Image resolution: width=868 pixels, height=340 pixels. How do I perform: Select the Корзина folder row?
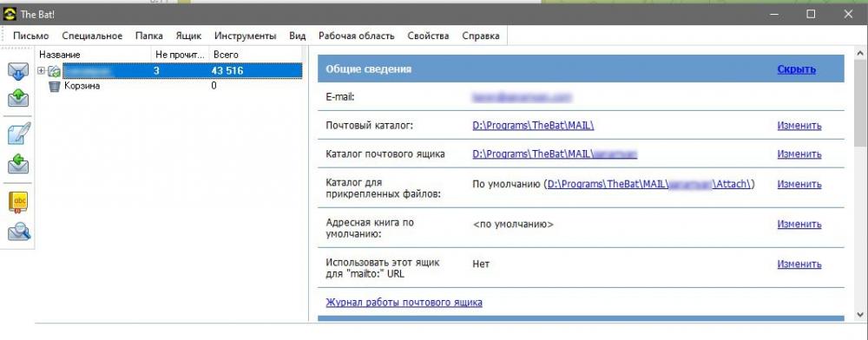169,86
